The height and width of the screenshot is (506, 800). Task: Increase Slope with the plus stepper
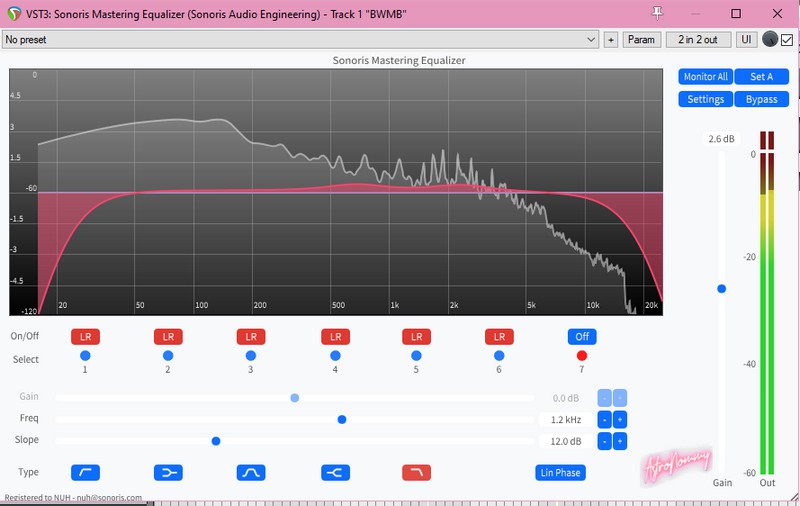click(620, 441)
